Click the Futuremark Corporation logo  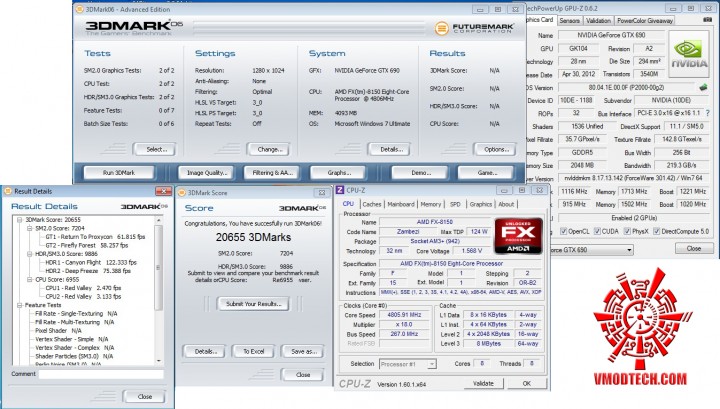[x=473, y=28]
